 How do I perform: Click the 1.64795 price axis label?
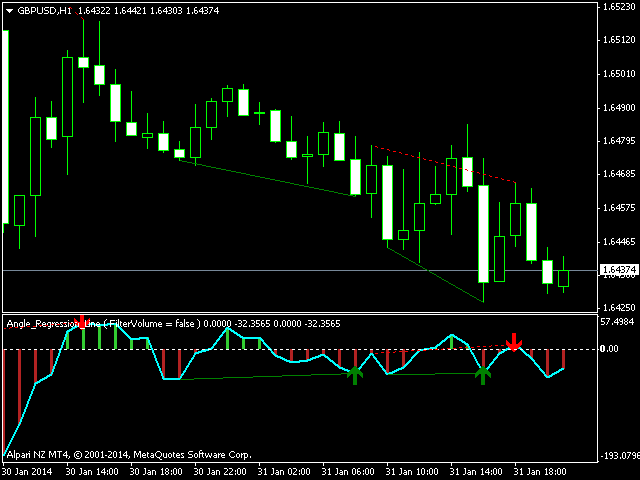point(619,141)
